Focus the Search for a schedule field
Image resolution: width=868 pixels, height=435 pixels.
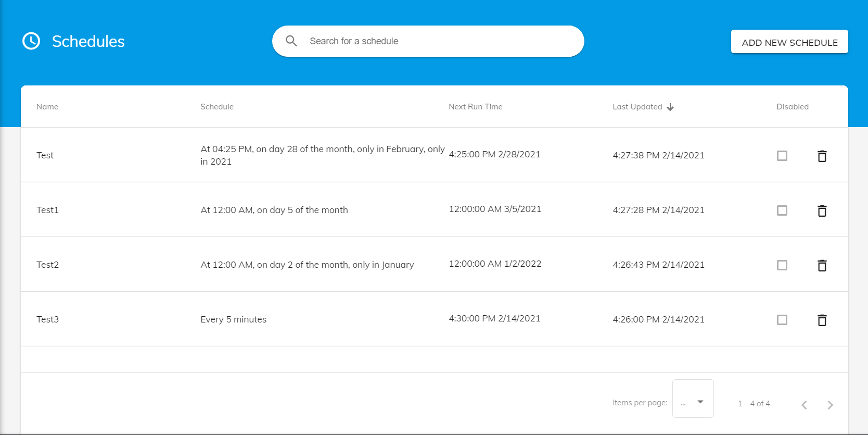point(428,41)
